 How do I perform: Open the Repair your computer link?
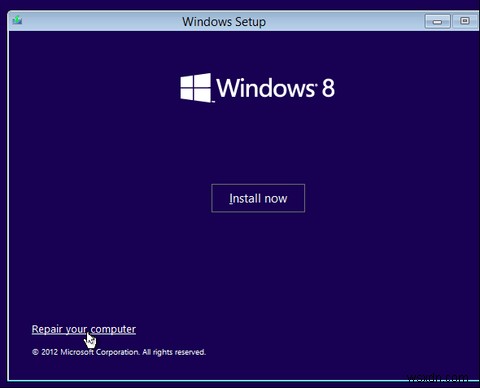tap(84, 329)
